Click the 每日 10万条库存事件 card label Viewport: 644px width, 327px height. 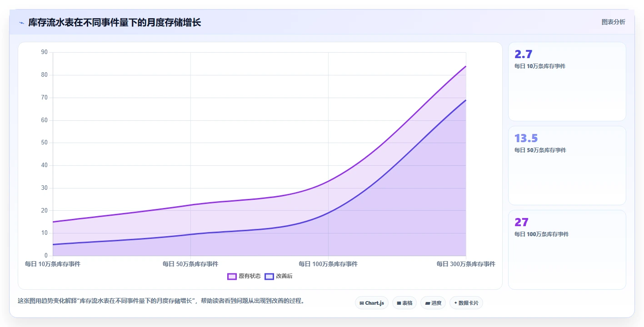(x=540, y=66)
